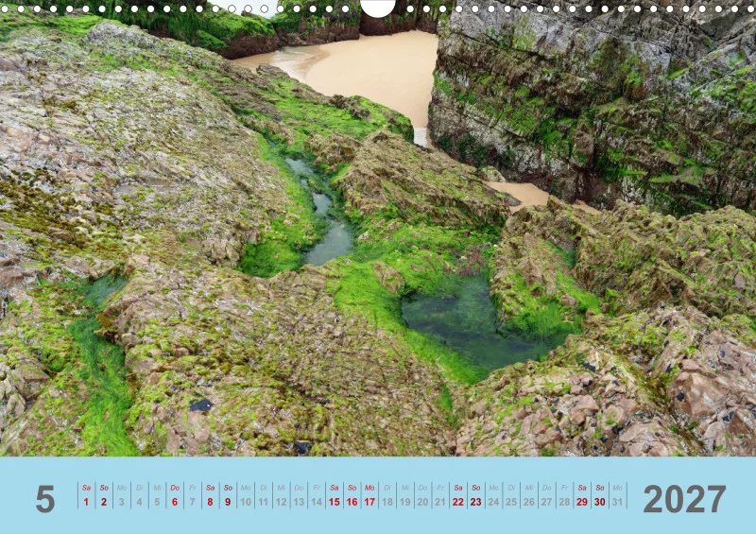Viewport: 756px width, 534px height.
Task: Select Sunday 2 in the calendar strip
Action: (x=104, y=495)
